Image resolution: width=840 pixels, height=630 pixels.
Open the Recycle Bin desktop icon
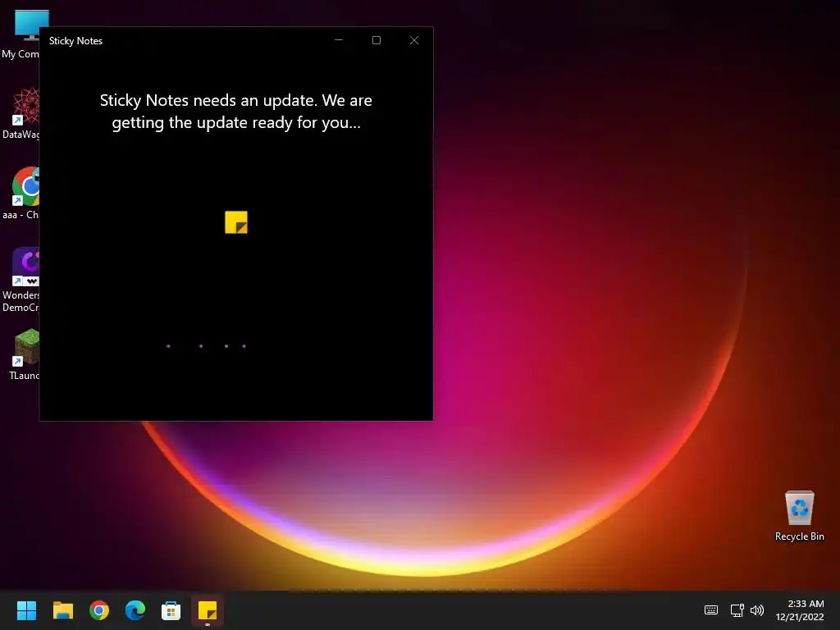click(x=799, y=516)
